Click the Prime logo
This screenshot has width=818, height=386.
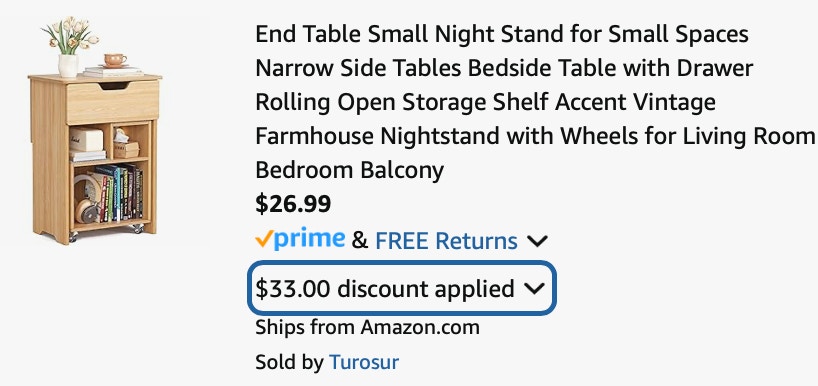300,239
